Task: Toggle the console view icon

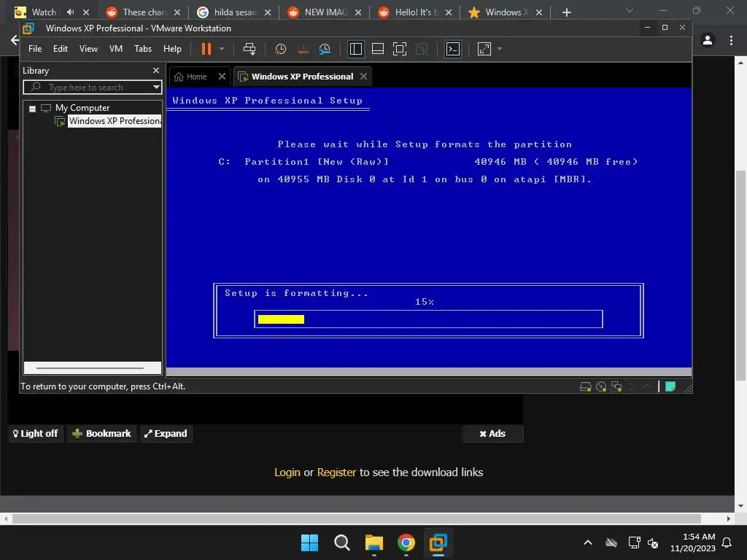Action: tap(452, 49)
